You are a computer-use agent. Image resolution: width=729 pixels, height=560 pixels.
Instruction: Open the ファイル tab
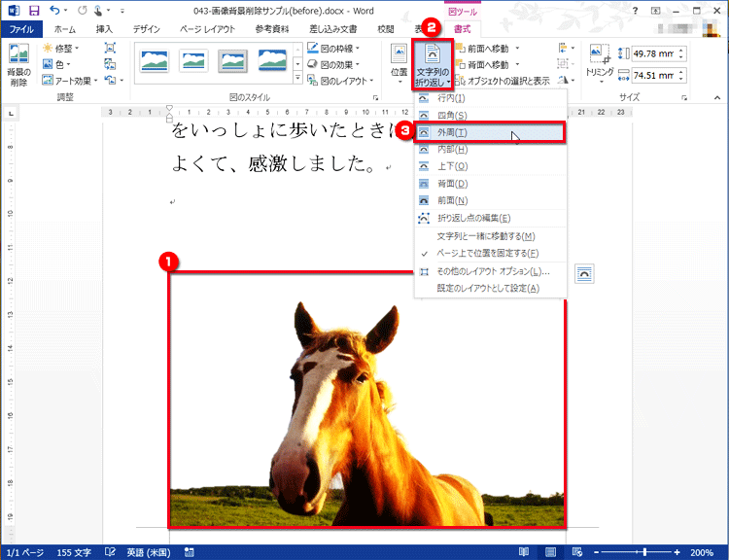point(21,29)
